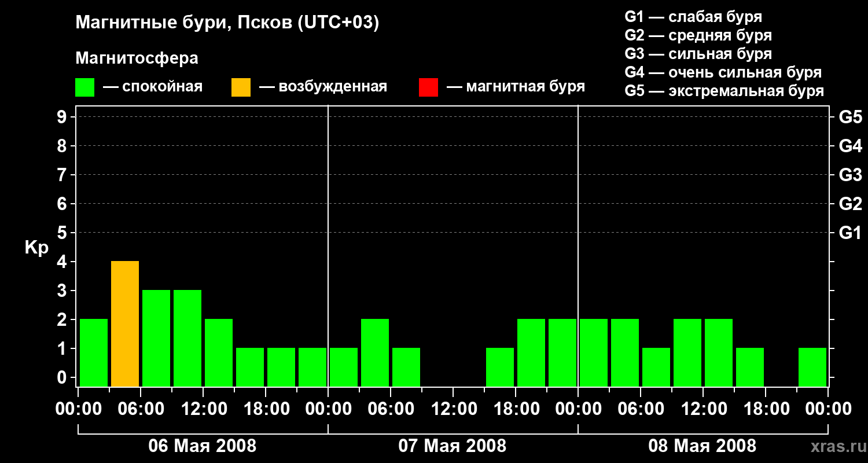This screenshot has height=463, width=868.
Task: Click the 'G2' storm level axis label beside the grid
Action: [851, 204]
